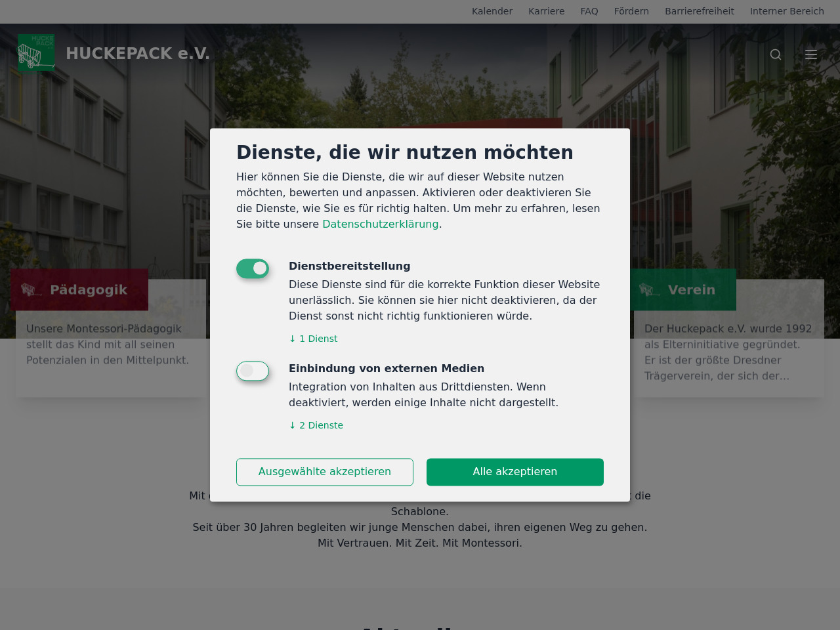840x630 pixels.
Task: Open the Datenschutzerklärung link
Action: click(x=380, y=224)
